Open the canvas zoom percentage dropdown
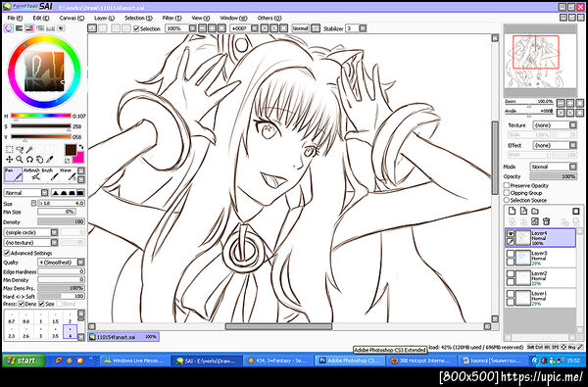Image resolution: width=588 pixels, height=387 pixels. tap(192, 28)
